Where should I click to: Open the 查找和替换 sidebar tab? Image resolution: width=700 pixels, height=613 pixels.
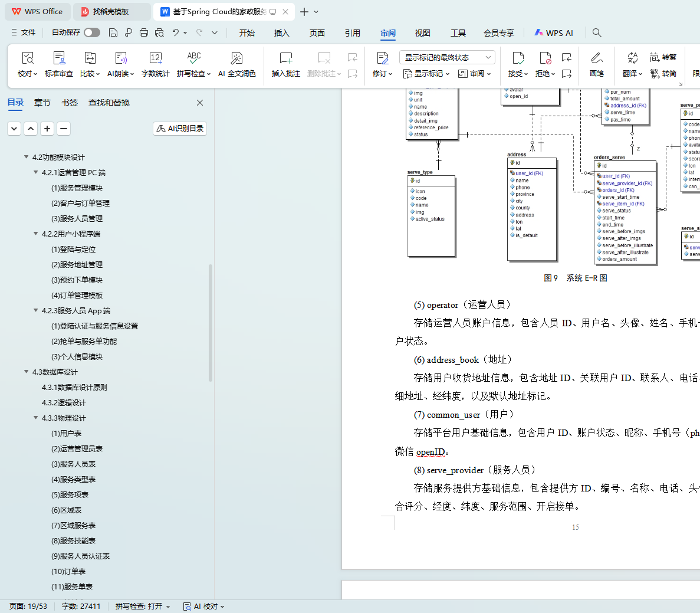(x=109, y=103)
